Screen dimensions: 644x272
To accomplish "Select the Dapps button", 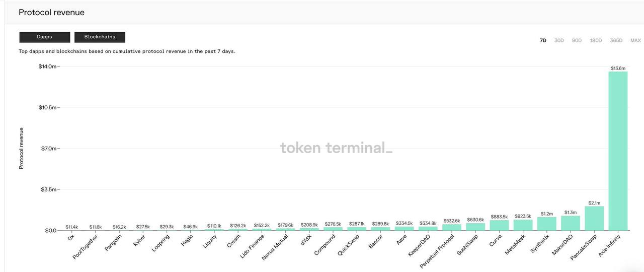I will pyautogui.click(x=44, y=37).
